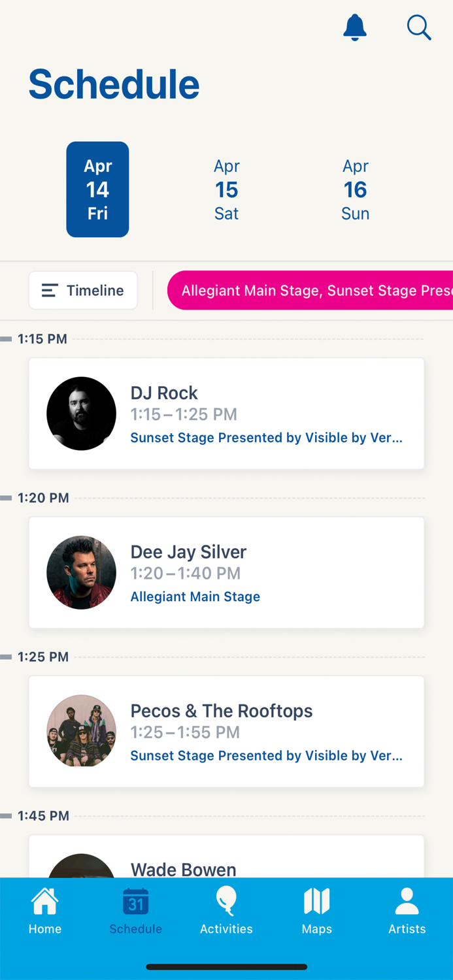Viewport: 453px width, 980px height.
Task: Open notifications via the bell icon
Action: [x=354, y=28]
